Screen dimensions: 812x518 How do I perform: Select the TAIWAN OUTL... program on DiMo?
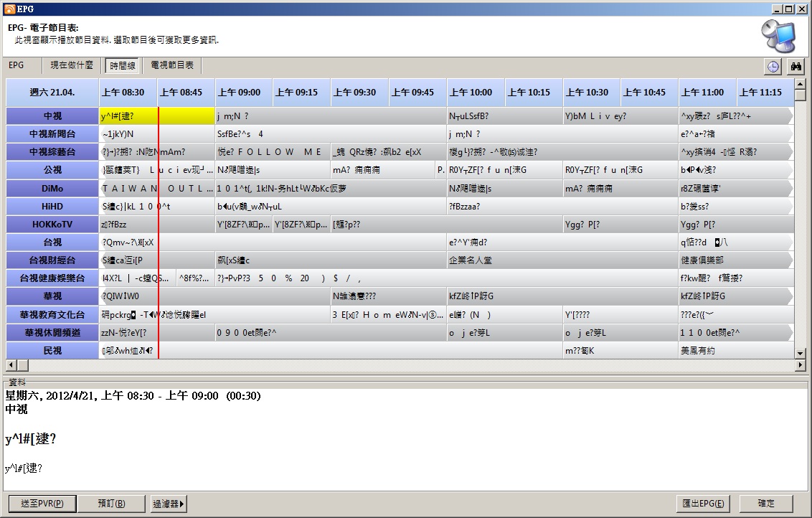[x=157, y=189]
